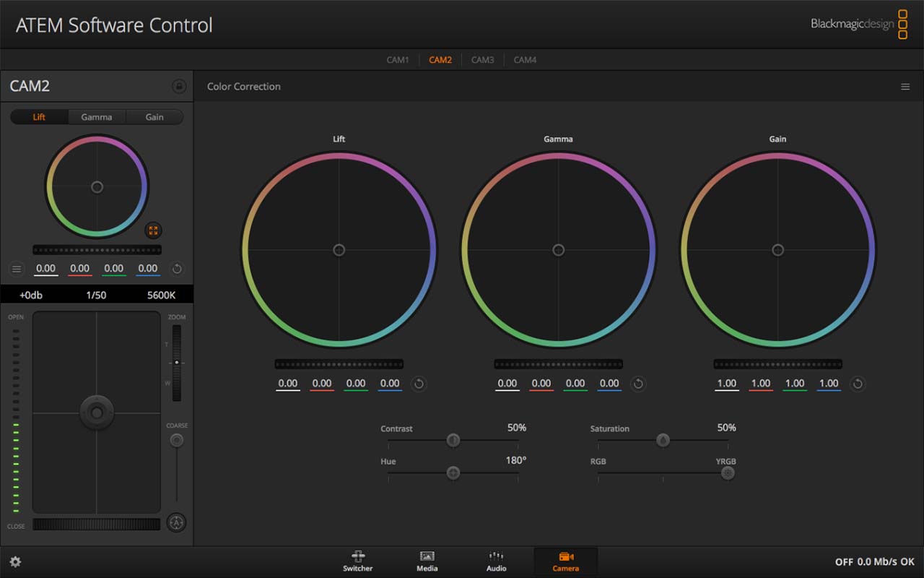Go to the Media page
This screenshot has width=924, height=578.
[427, 561]
